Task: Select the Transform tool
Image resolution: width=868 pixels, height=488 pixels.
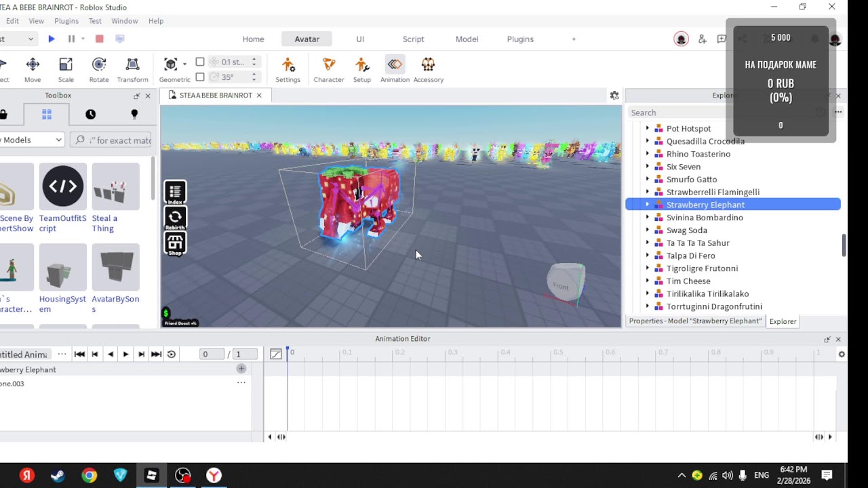Action: (132, 70)
